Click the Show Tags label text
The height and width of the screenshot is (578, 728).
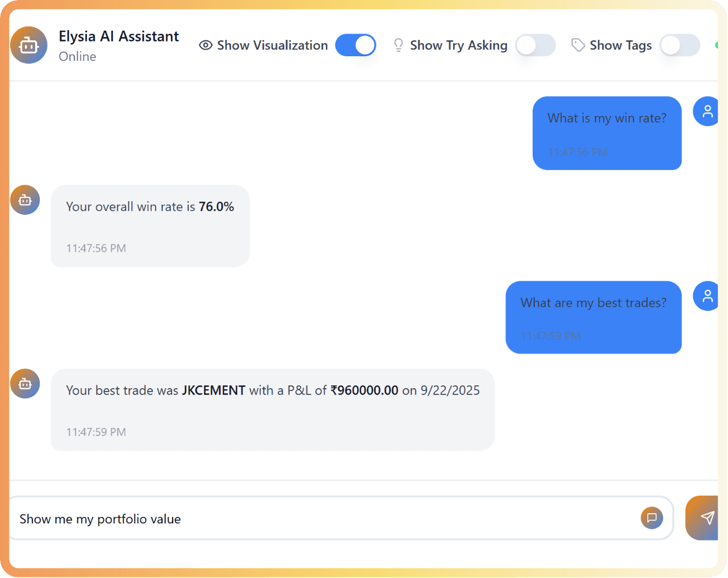click(x=621, y=45)
